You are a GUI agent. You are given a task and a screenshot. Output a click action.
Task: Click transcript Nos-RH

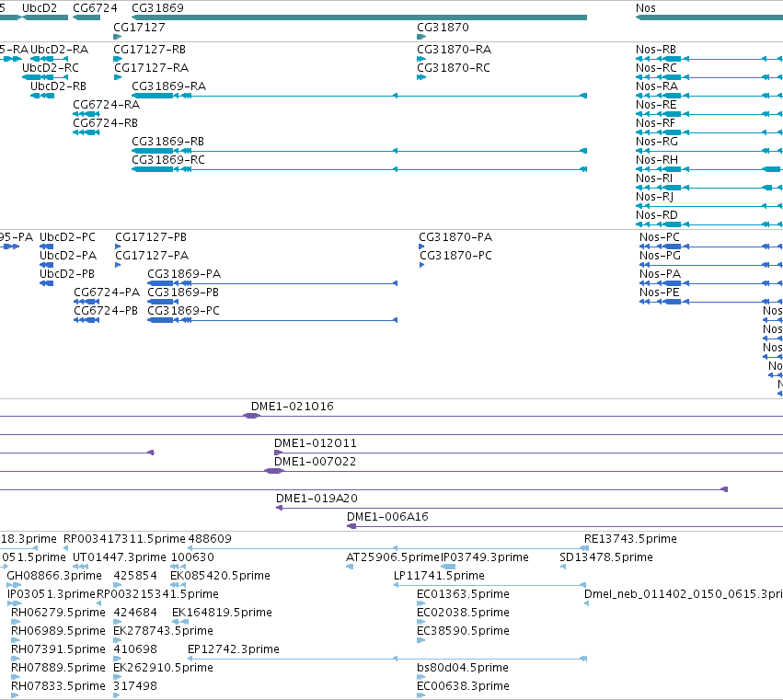click(x=657, y=160)
